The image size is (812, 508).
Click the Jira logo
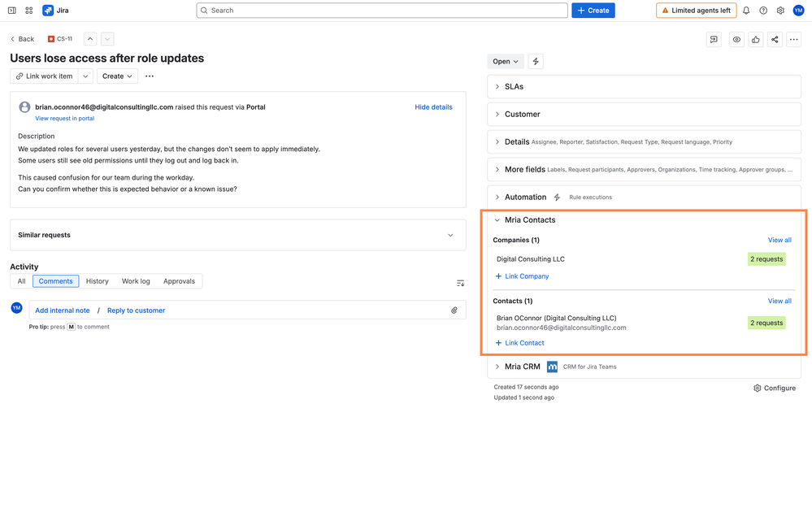click(55, 11)
